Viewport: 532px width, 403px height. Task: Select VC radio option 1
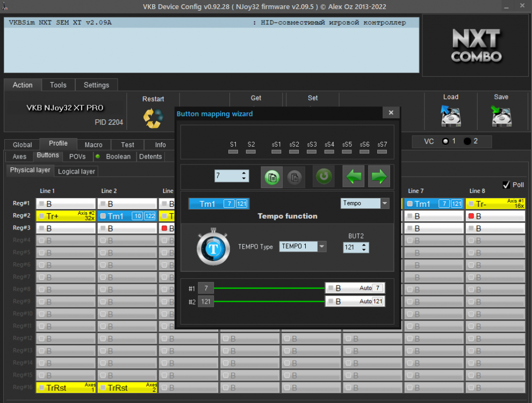[445, 141]
